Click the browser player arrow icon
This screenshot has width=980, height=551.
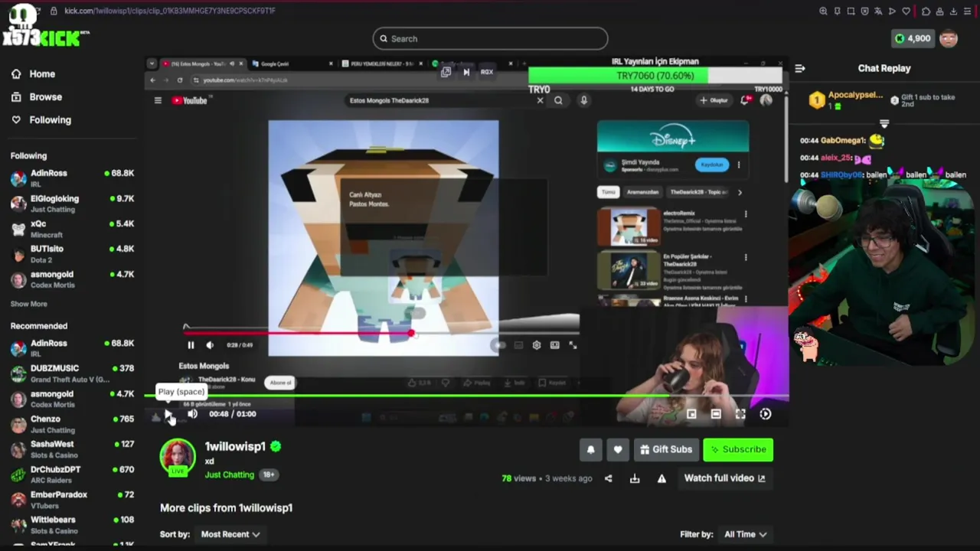892,11
